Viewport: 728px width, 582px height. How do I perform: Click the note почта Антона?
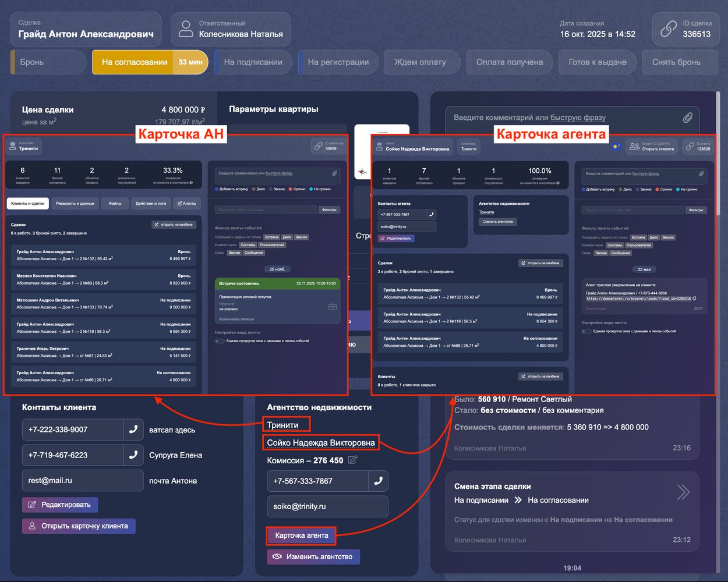[173, 481]
